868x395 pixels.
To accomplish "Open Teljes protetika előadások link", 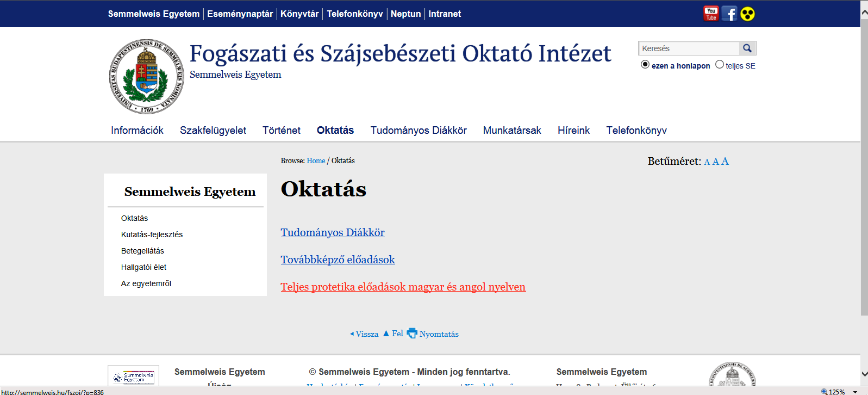I will (x=403, y=287).
